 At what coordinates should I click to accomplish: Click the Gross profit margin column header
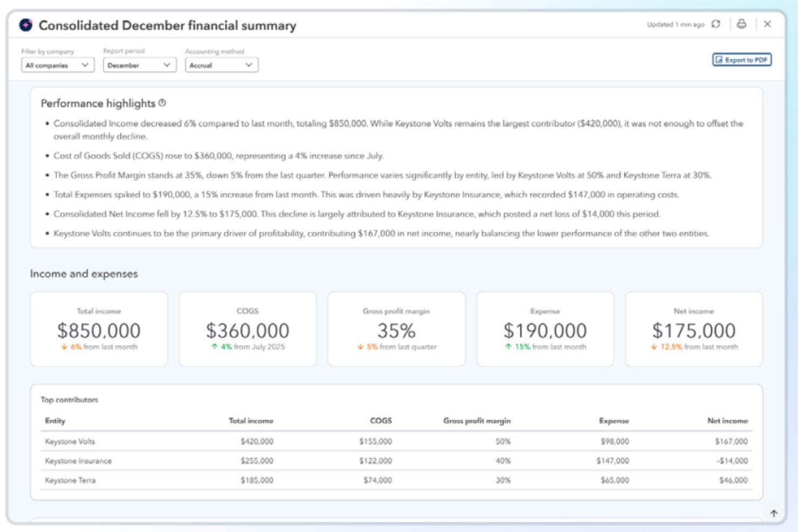click(477, 420)
